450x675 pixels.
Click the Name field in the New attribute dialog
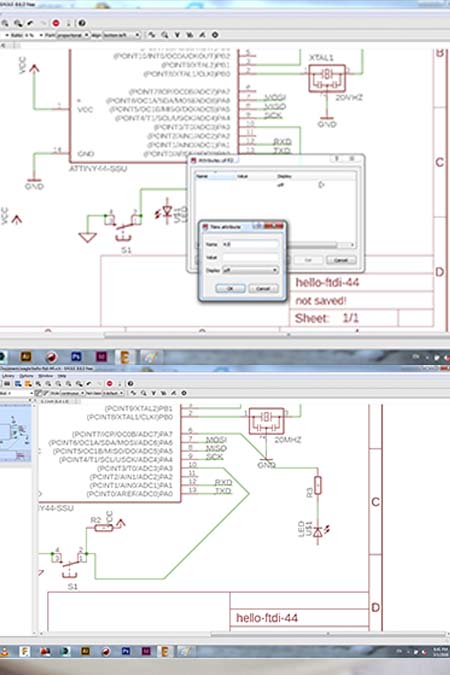pyautogui.click(x=250, y=244)
